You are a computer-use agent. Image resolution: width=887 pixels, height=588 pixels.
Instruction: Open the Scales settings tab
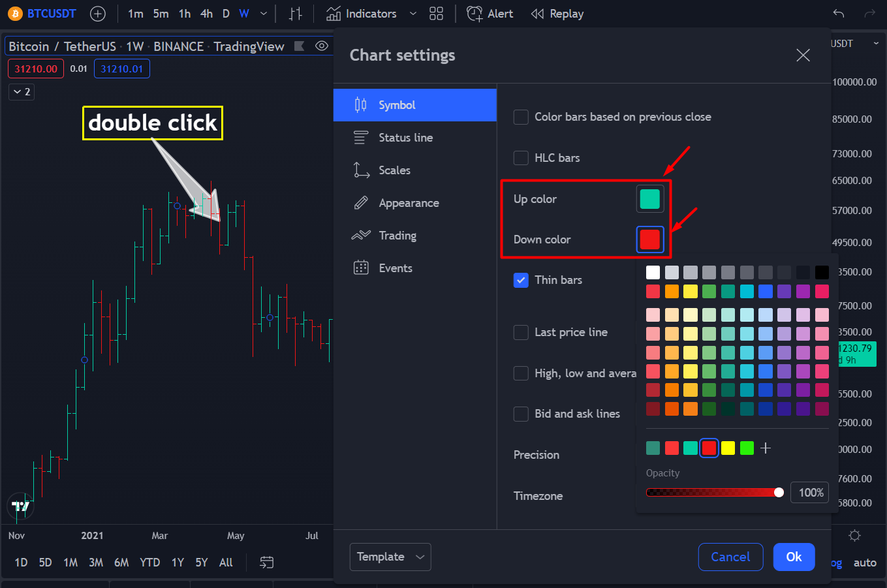415,170
